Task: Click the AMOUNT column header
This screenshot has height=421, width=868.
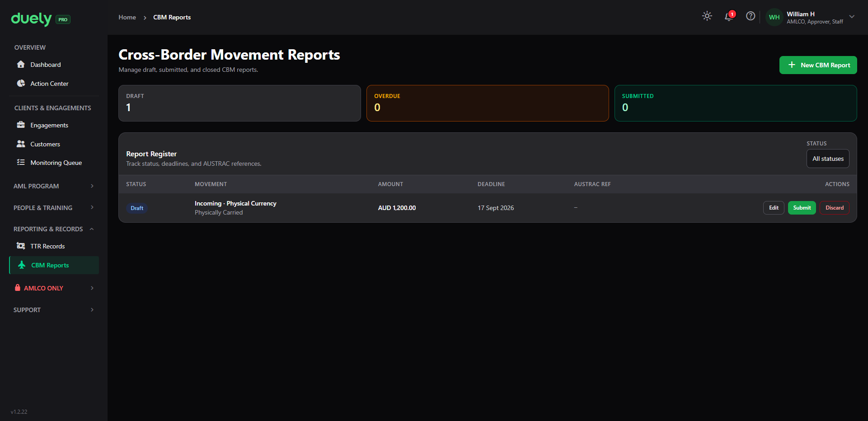Action: point(390,184)
